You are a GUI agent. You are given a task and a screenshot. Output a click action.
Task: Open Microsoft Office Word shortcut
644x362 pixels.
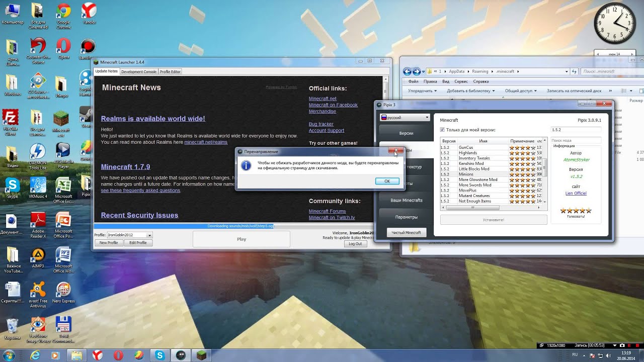[x=63, y=259]
